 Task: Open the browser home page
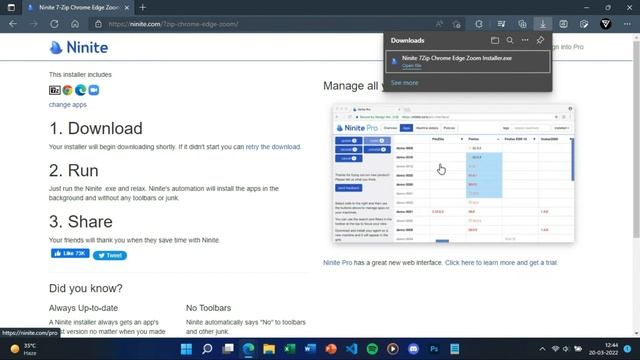click(75, 24)
